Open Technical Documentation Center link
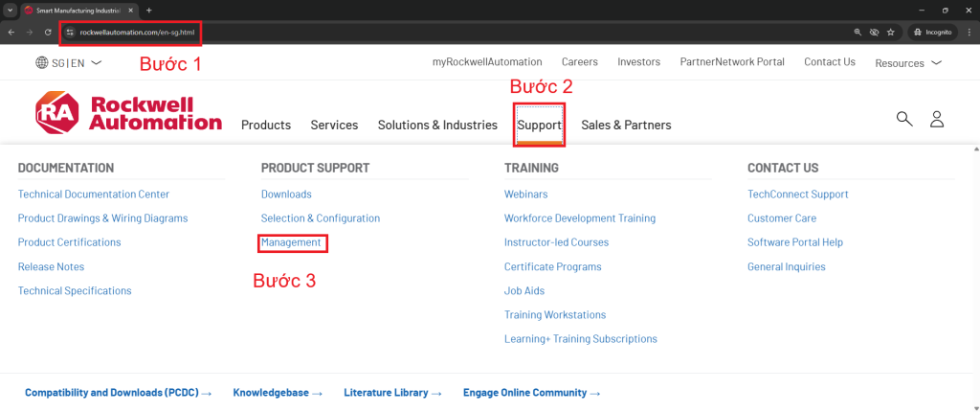The width and height of the screenshot is (980, 412). click(94, 195)
